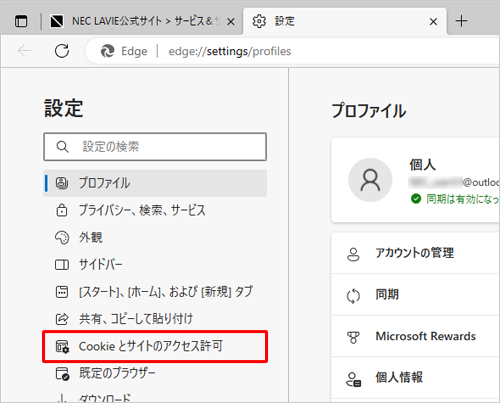Screen dimensions: 500x403
Task: Open アカウントの管理
Action: point(415,253)
